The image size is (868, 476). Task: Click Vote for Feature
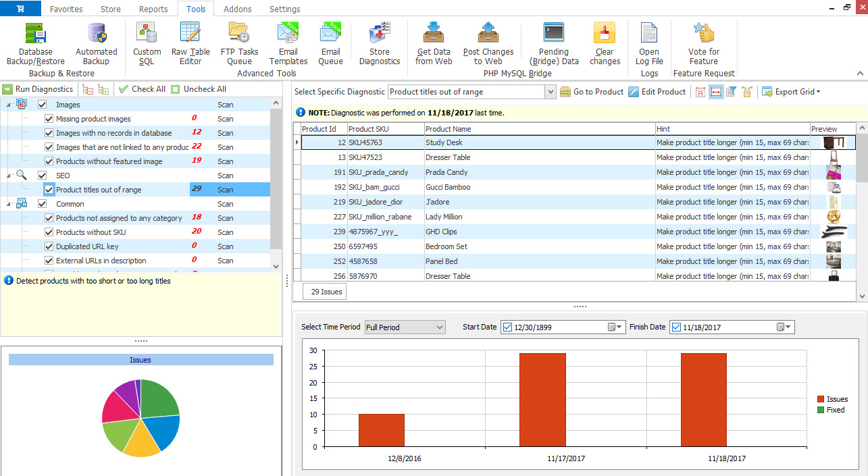pos(704,44)
